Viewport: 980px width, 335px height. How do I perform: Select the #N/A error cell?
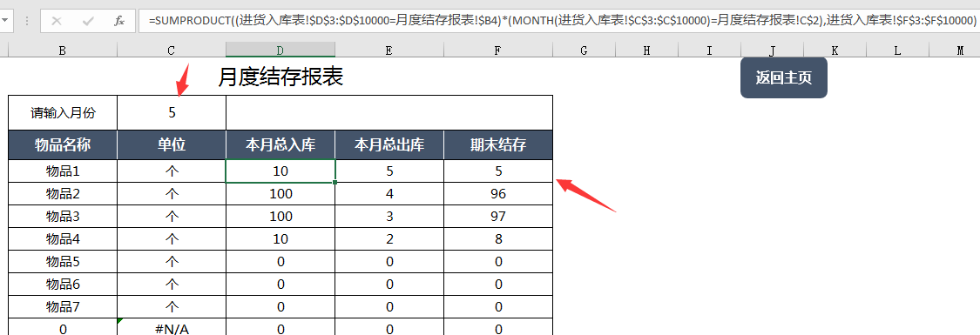pyautogui.click(x=172, y=327)
